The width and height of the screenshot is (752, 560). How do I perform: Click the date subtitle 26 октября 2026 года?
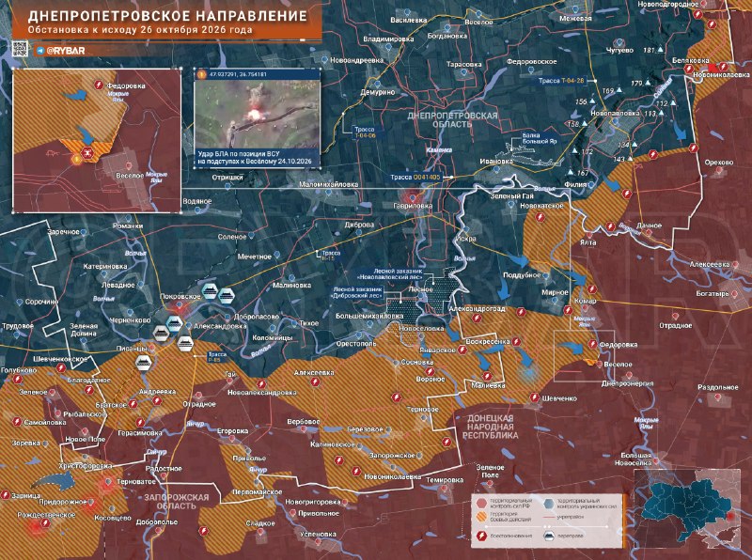196,30
